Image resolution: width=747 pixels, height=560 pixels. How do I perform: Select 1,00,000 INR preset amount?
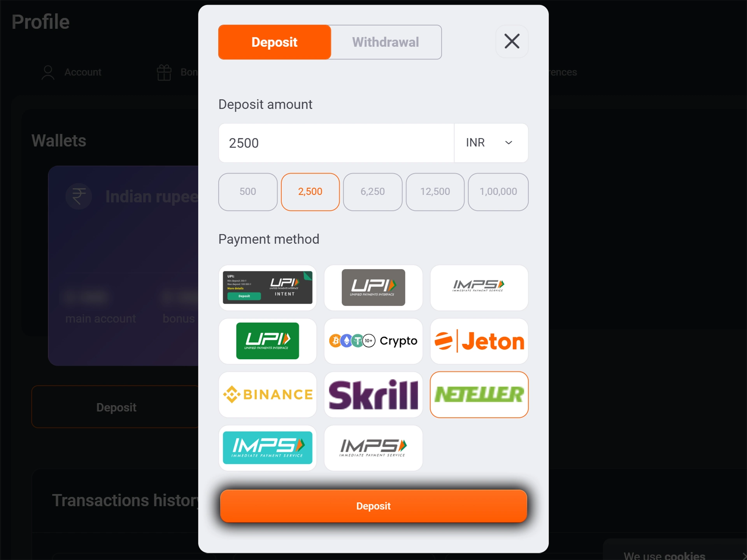tap(498, 191)
